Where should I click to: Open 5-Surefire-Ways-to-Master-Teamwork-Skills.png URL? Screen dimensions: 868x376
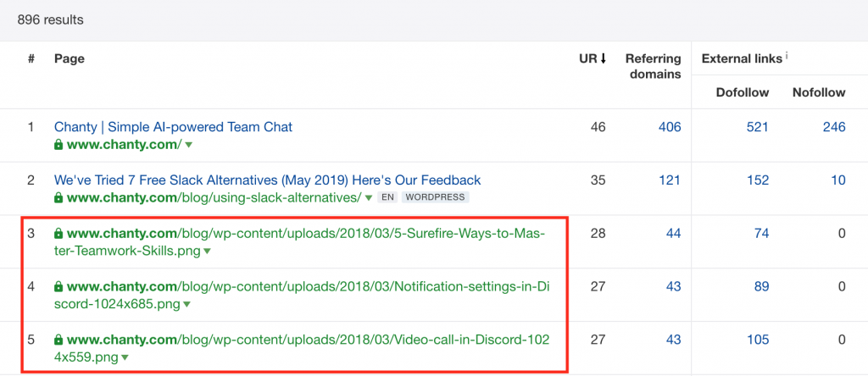click(299, 242)
